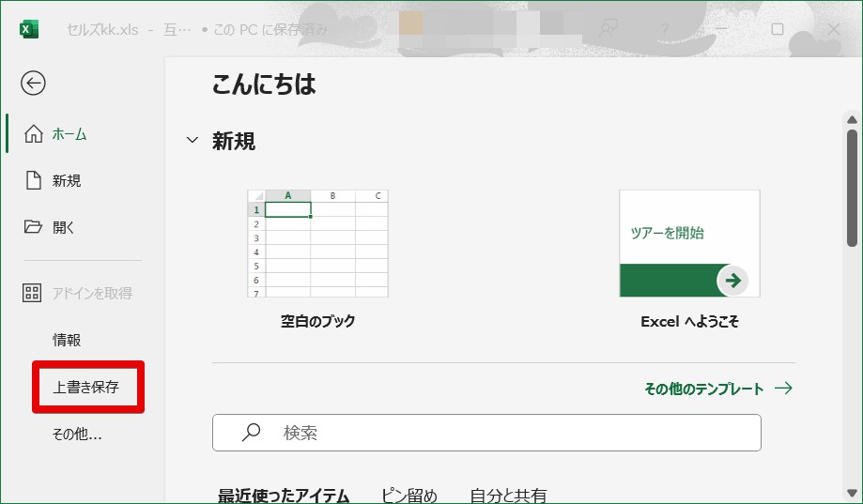Switch to the 自分と共有 tab
The height and width of the screenshot is (504, 863).
pos(508,495)
